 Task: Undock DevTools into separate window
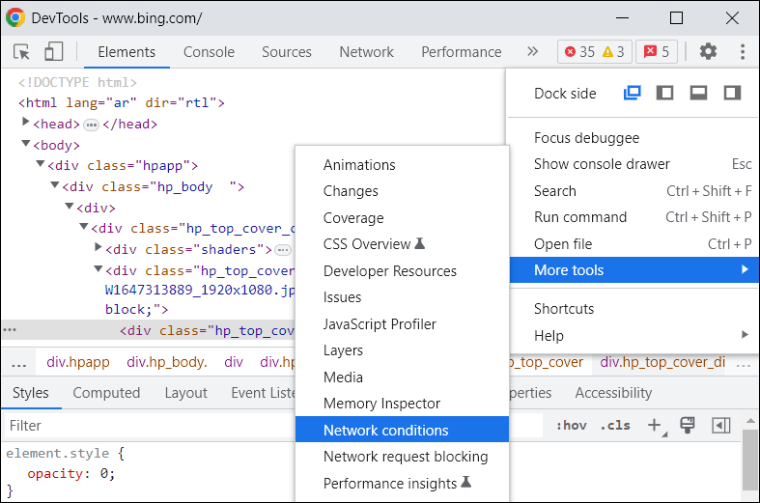click(x=632, y=93)
